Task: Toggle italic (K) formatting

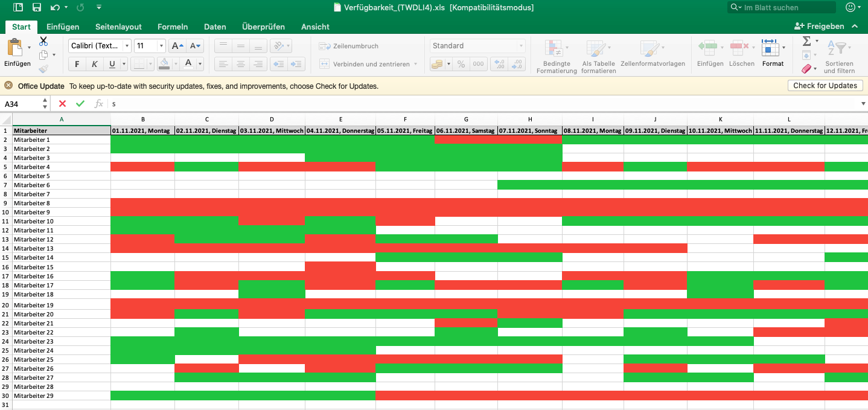Action: [95, 64]
